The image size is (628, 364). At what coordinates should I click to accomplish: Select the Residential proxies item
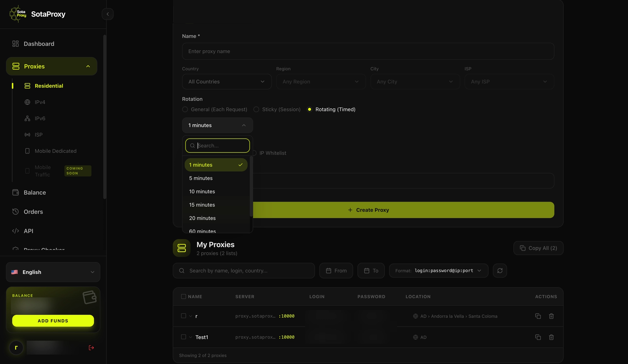click(x=49, y=86)
